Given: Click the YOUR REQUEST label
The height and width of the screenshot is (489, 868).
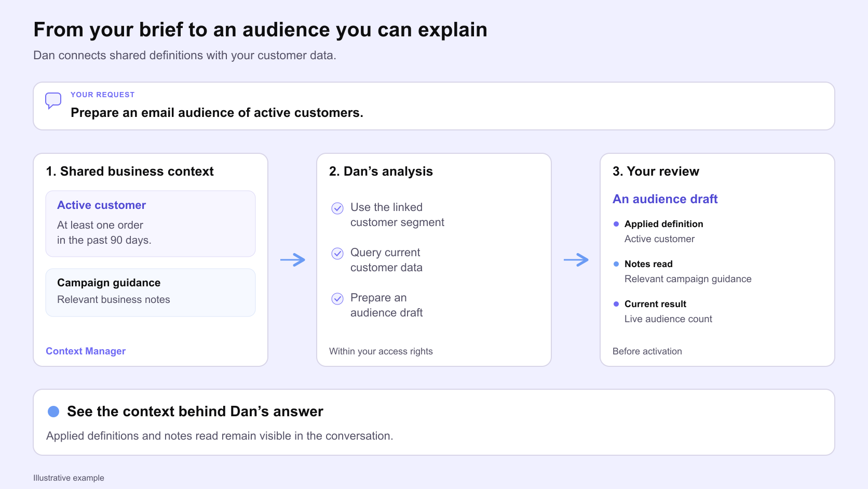Looking at the screenshot, I should click(103, 95).
